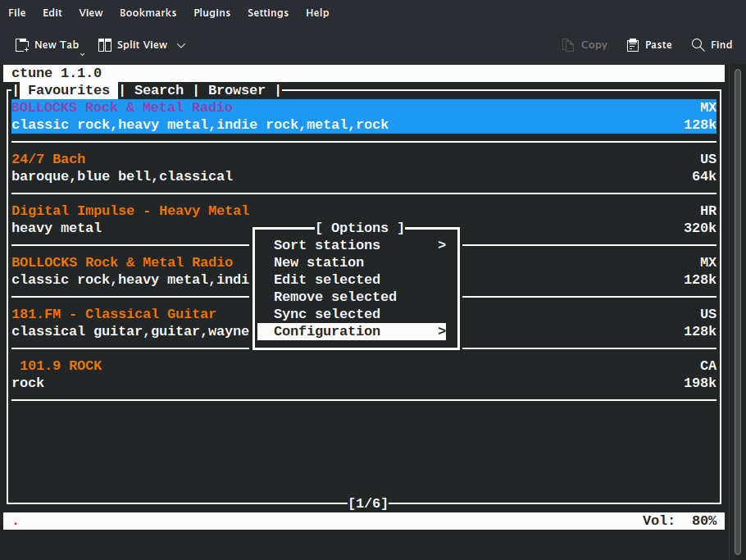Open the Bookmarks menu
Viewport: 746px width, 560px height.
[148, 13]
